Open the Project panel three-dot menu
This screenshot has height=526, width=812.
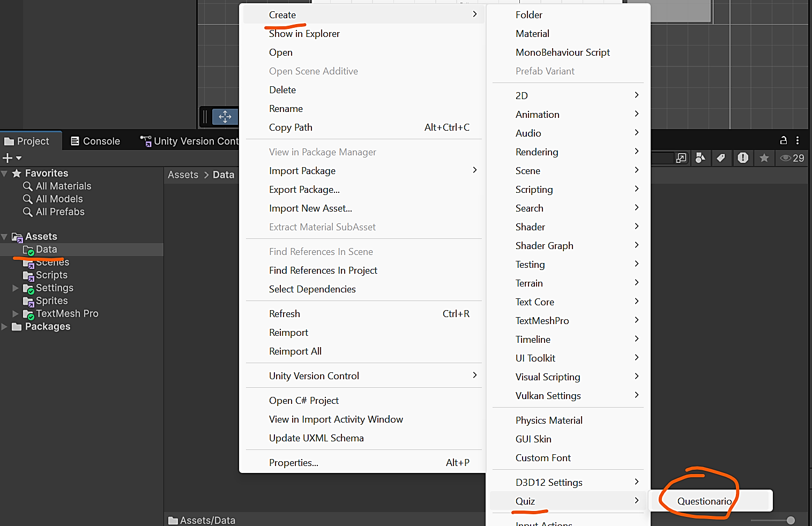pos(798,141)
